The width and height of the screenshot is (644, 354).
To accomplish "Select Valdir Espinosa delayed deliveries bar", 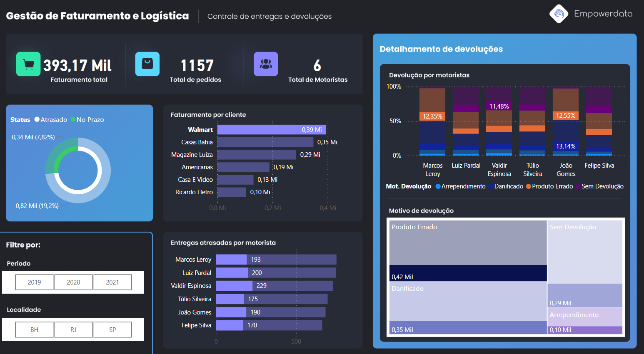I will click(x=234, y=286).
